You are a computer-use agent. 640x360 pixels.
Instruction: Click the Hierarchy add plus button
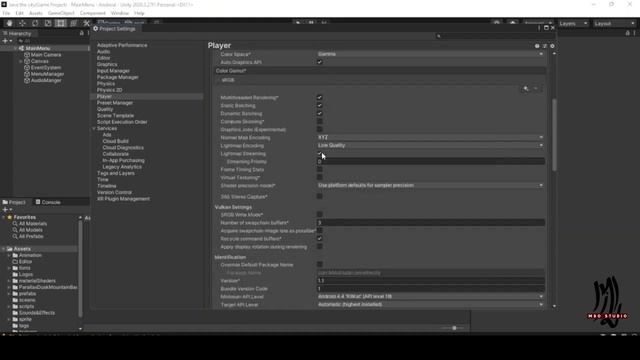click(5, 41)
